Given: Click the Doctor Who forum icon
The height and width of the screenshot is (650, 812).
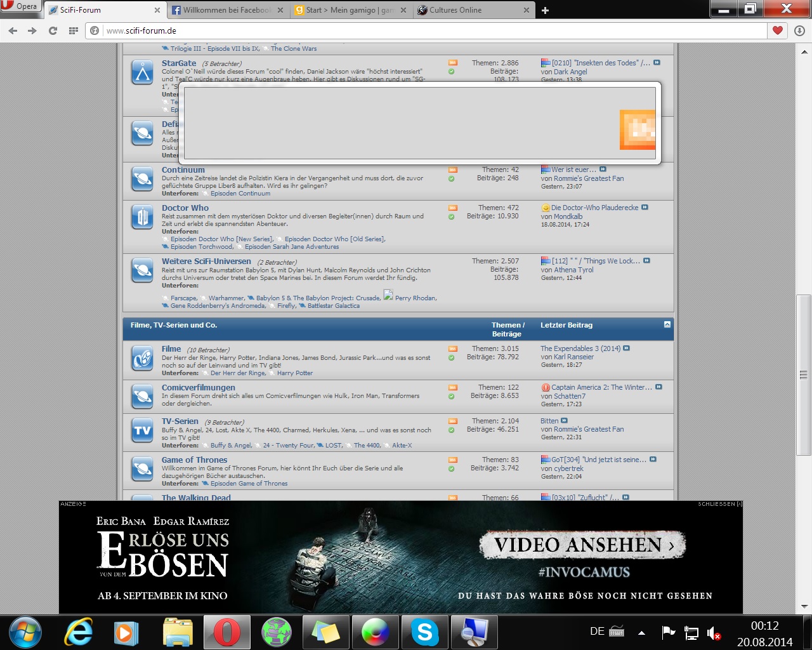Looking at the screenshot, I should coord(143,218).
